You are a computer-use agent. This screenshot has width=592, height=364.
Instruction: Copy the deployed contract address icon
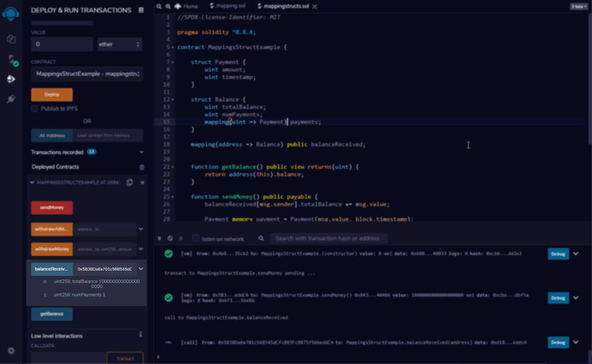point(130,182)
